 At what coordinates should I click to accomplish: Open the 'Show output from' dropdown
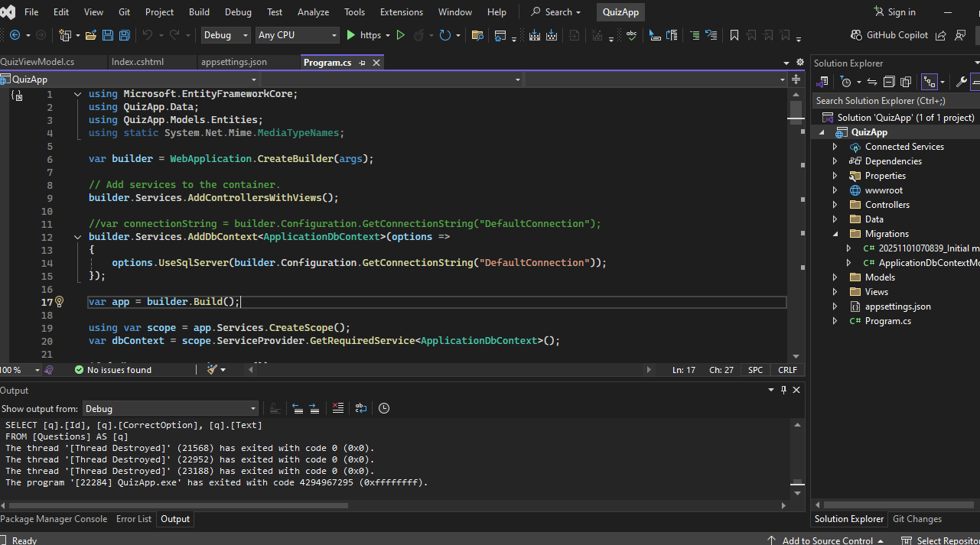tap(170, 409)
